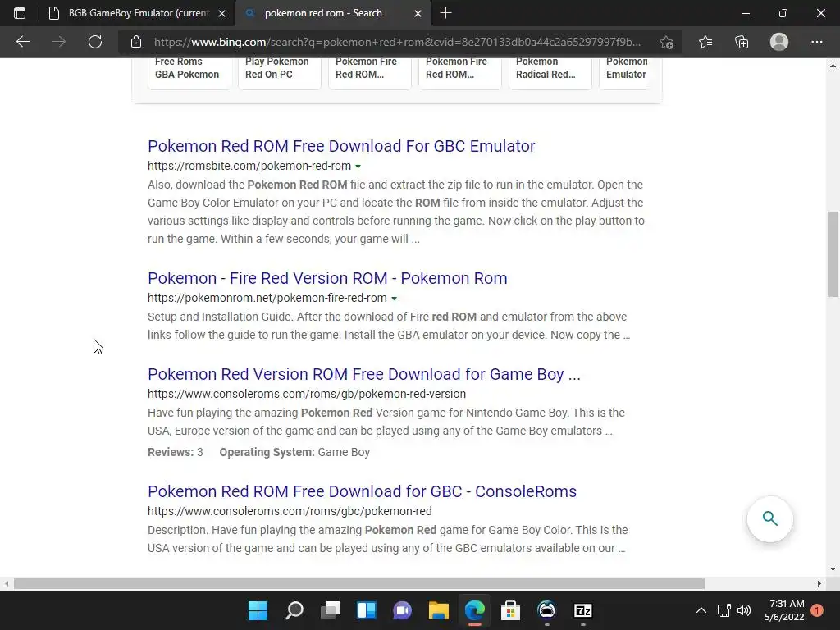Add this page to favorites star
Viewport: 840px width, 630px height.
(666, 42)
